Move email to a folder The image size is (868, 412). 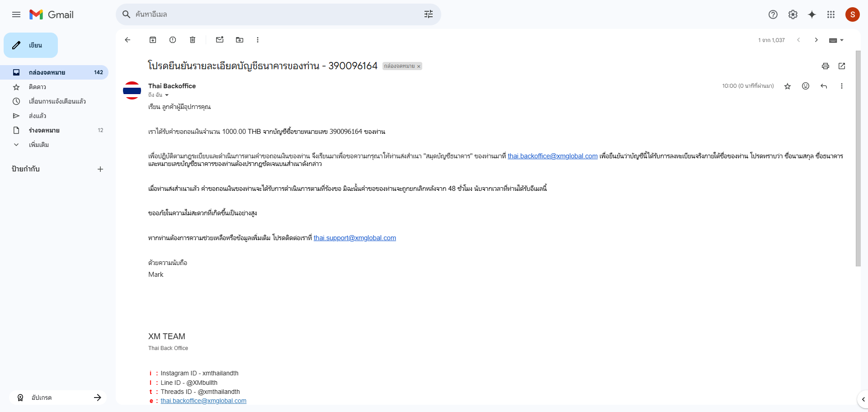(x=240, y=40)
